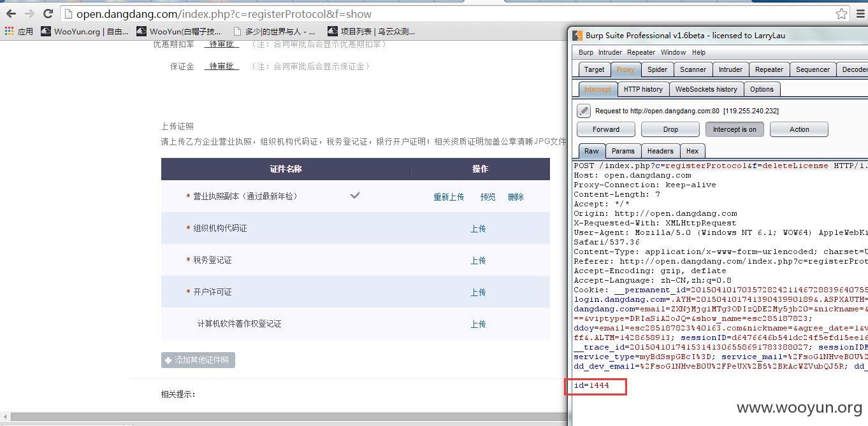Switch to the Proxy tab
This screenshot has width=868, height=426.
click(625, 70)
